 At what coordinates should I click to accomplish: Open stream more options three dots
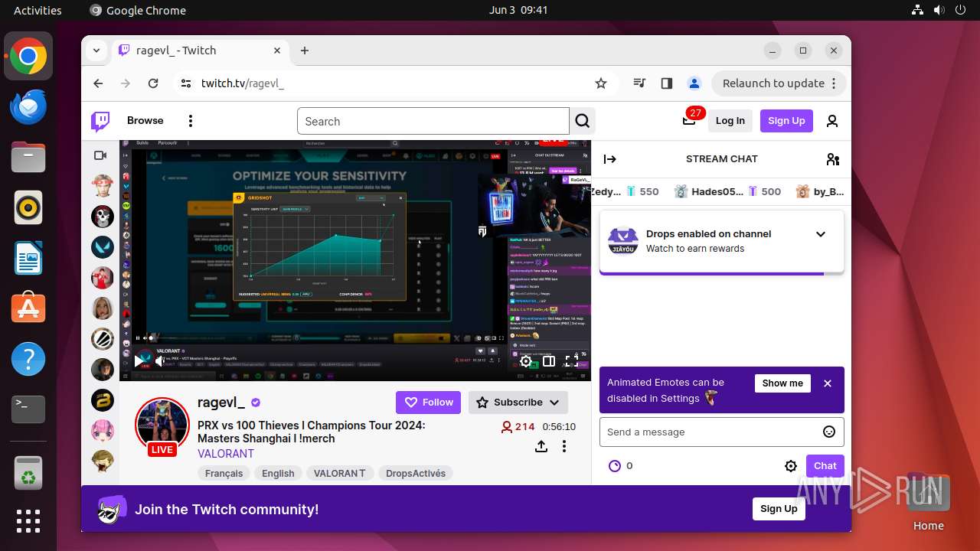click(x=564, y=446)
